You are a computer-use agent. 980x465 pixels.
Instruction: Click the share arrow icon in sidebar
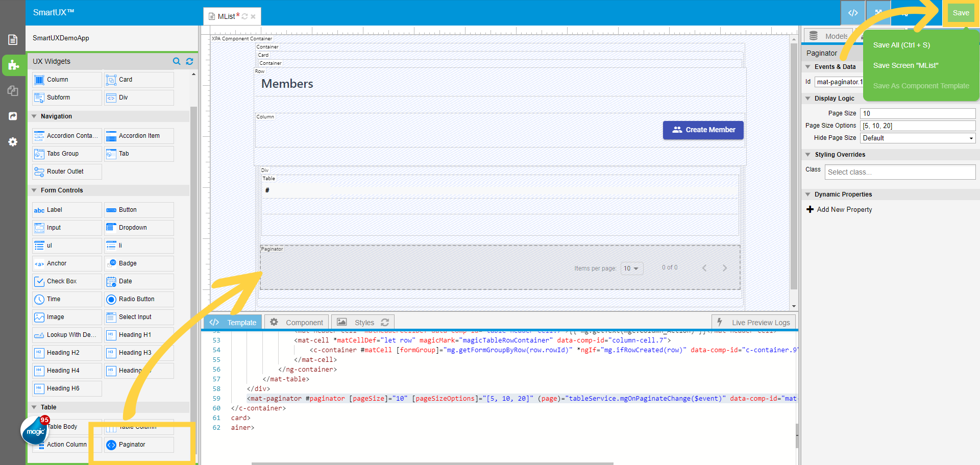(x=13, y=116)
